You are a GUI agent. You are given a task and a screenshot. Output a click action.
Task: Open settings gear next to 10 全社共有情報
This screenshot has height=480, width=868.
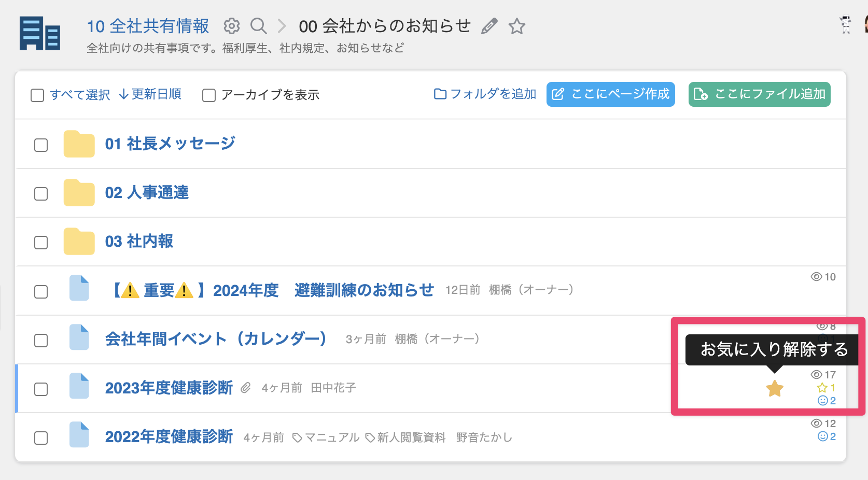231,26
